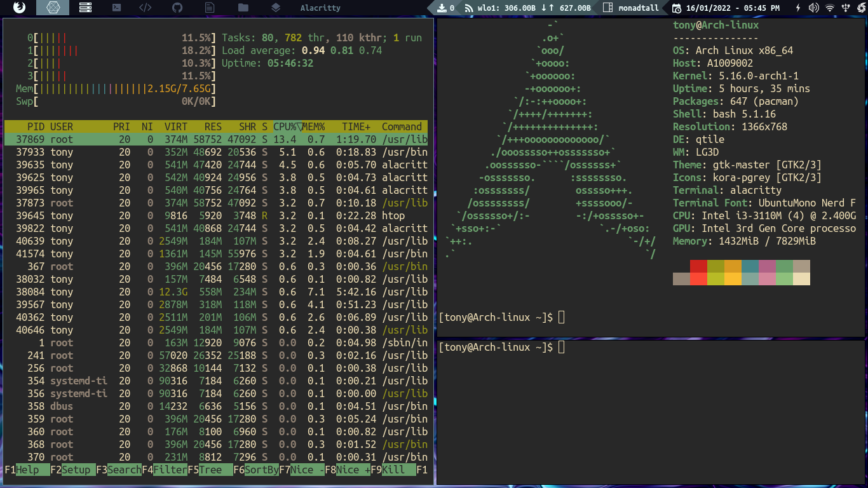
Task: Open htop Setup from the function bar
Action: 74,470
